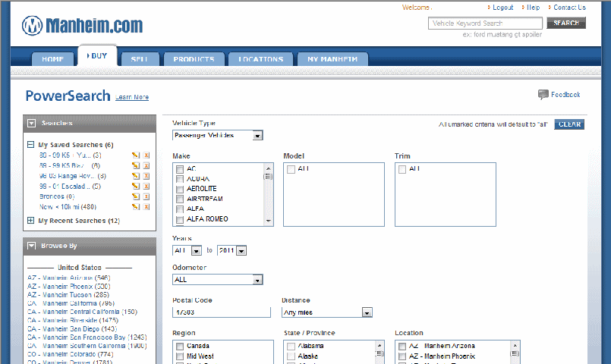Check the Alaska state checkbox
This screenshot has height=364, width=611.
click(291, 356)
